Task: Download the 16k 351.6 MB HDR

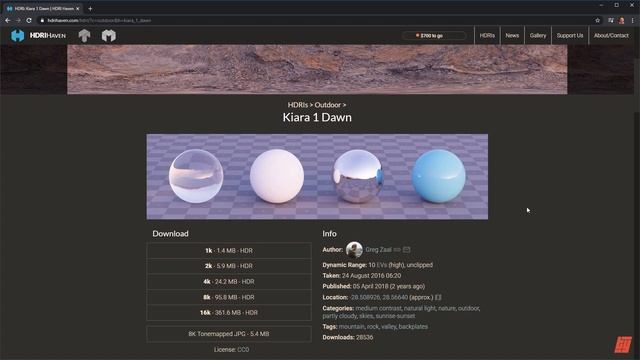Action: [229, 313]
